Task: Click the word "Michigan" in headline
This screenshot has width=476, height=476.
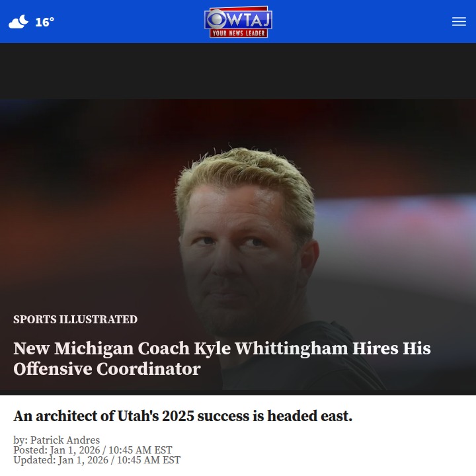Action: (x=94, y=348)
